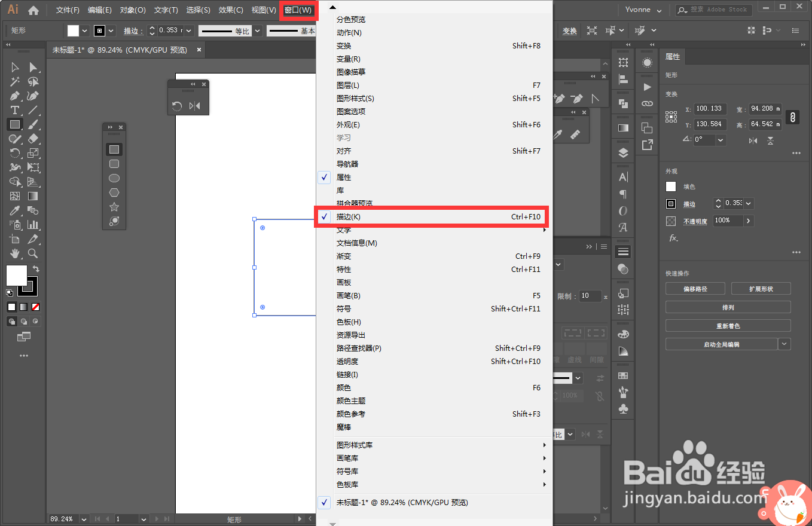The height and width of the screenshot is (526, 812).
Task: Open rotation angle dropdown in Properties
Action: [x=721, y=140]
